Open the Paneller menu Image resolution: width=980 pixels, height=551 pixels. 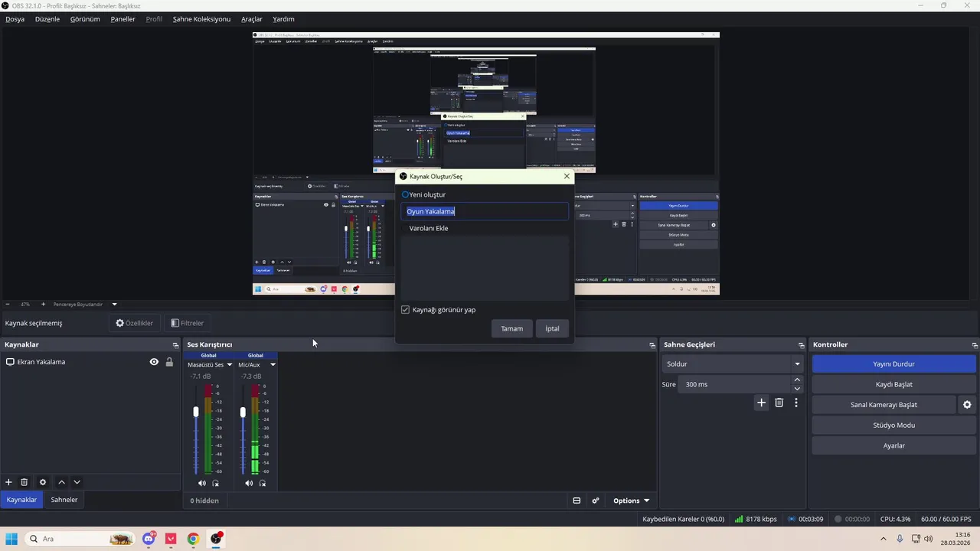click(123, 19)
